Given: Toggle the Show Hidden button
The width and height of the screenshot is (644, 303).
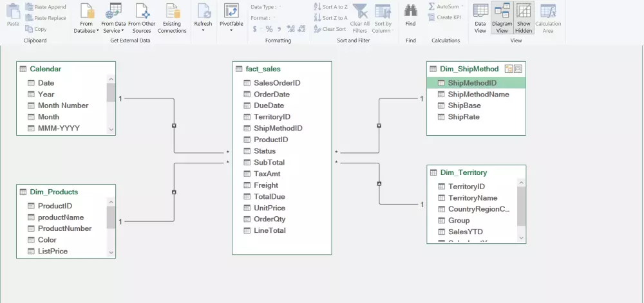Looking at the screenshot, I should click(524, 17).
